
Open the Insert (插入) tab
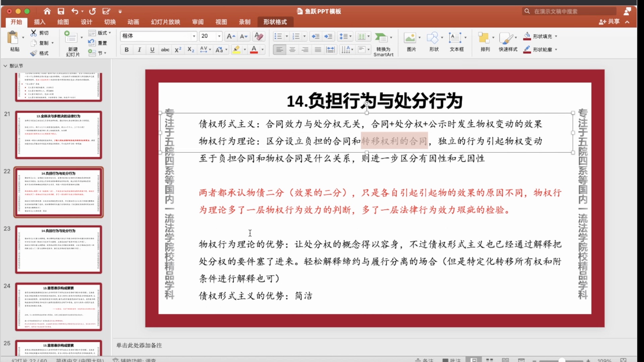[x=40, y=22]
